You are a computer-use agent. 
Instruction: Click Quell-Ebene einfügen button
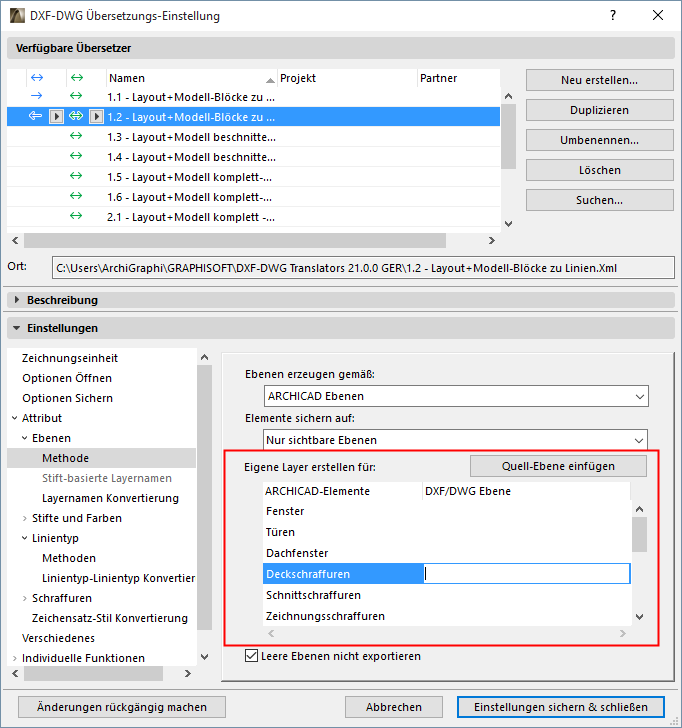coord(558,466)
